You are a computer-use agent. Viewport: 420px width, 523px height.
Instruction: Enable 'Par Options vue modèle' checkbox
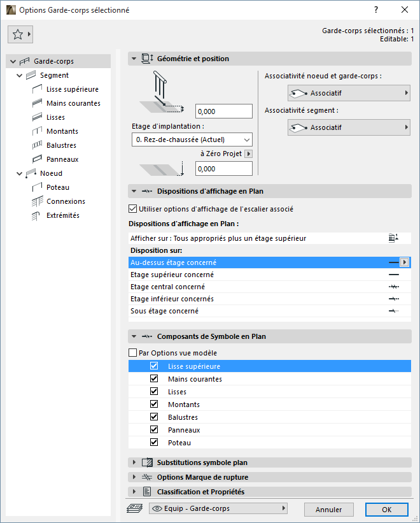click(x=132, y=353)
